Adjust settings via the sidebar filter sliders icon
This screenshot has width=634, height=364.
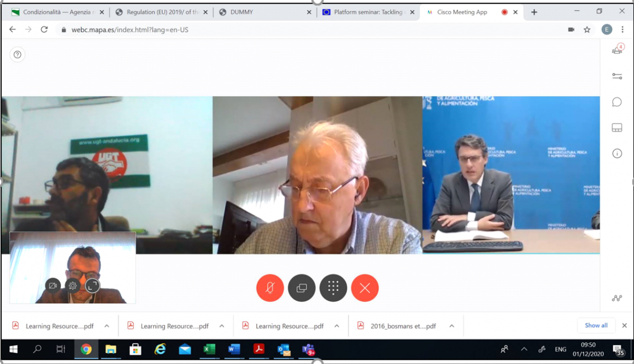pos(617,76)
